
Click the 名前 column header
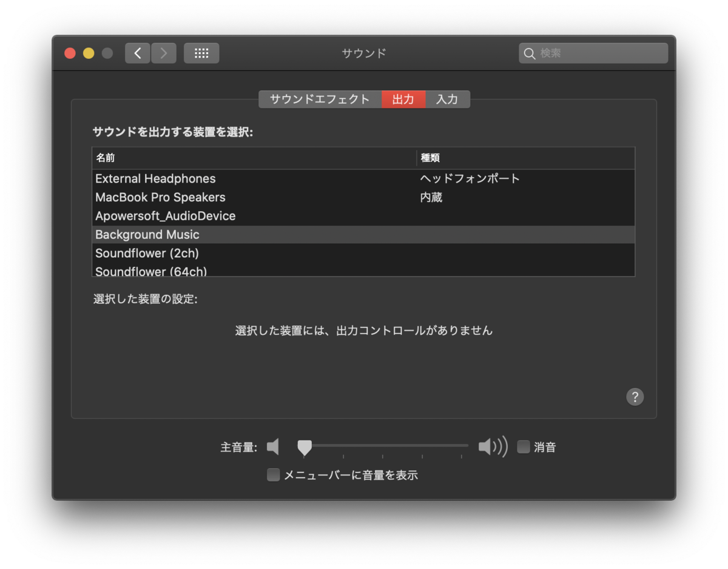tap(104, 158)
